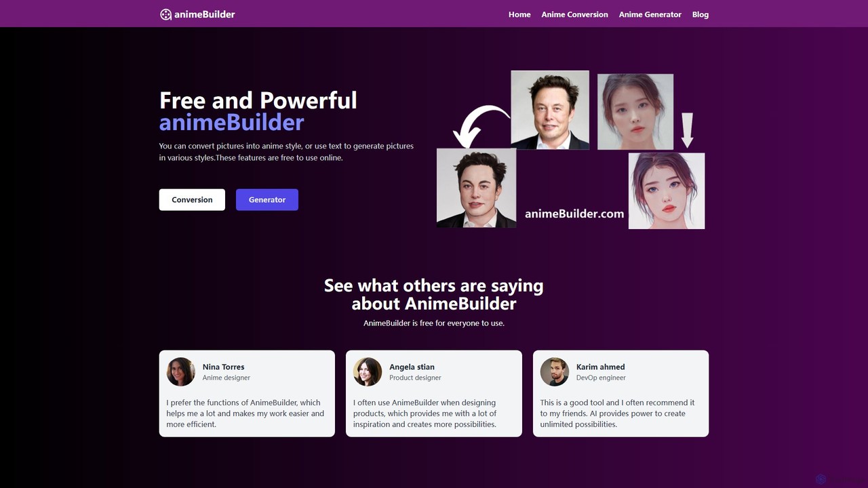Click the name Karim ahmed
868x488 pixels.
601,367
